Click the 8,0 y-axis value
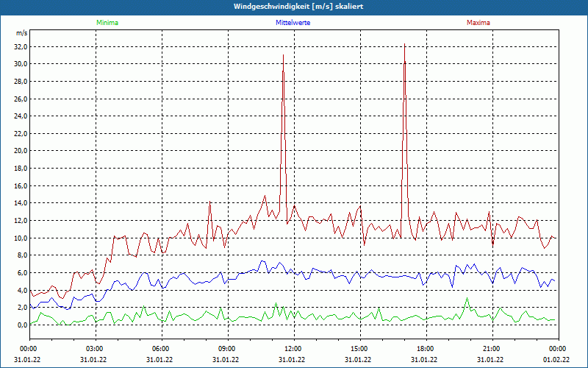The image size is (588, 368). point(21,255)
